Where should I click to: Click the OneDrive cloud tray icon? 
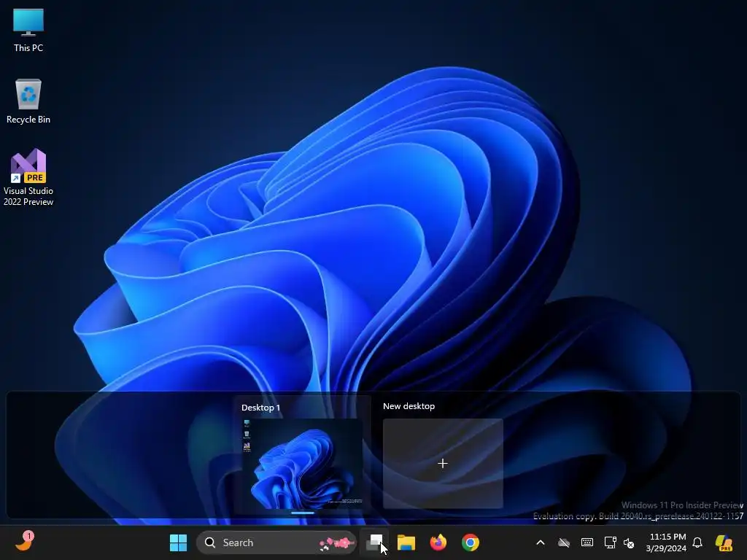coord(564,542)
